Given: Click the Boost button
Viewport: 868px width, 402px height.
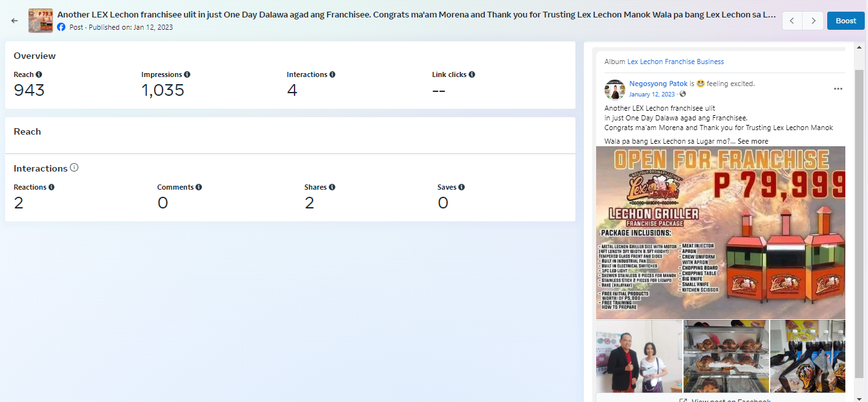Looking at the screenshot, I should tap(845, 21).
